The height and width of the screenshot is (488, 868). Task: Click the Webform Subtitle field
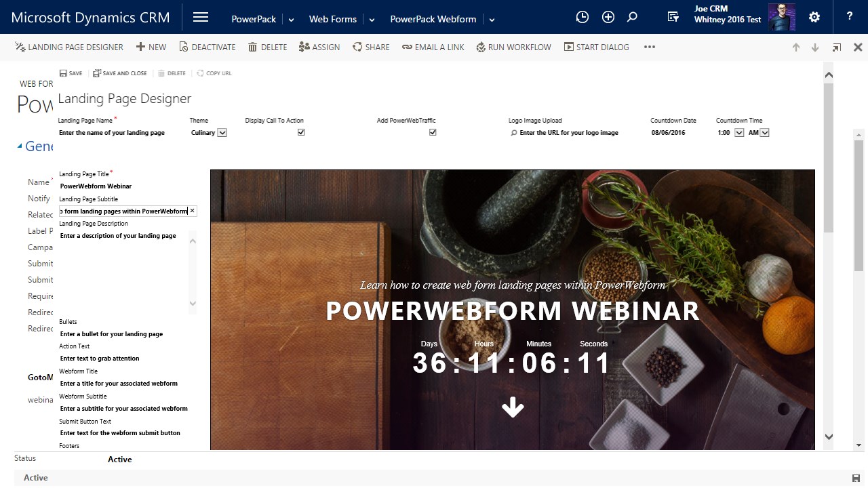(x=127, y=409)
